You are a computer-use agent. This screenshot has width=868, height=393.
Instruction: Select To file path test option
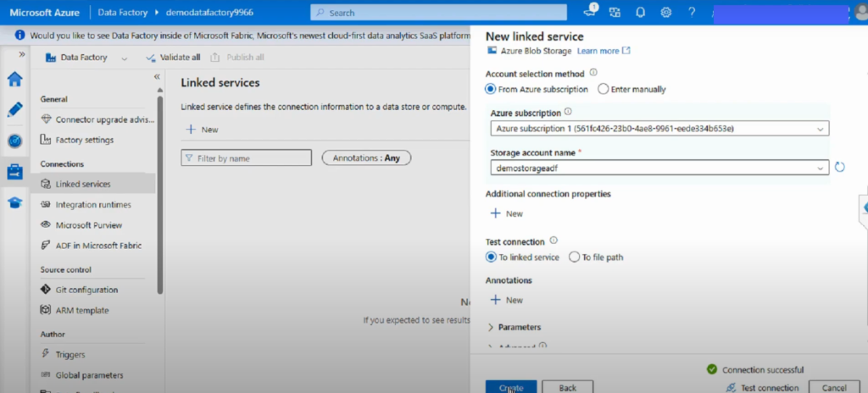click(x=596, y=257)
